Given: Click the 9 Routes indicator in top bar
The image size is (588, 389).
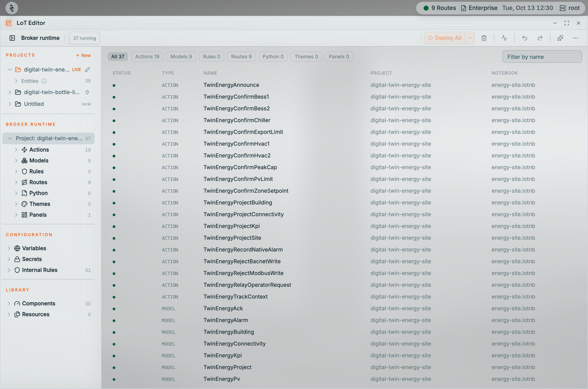Looking at the screenshot, I should pyautogui.click(x=440, y=8).
